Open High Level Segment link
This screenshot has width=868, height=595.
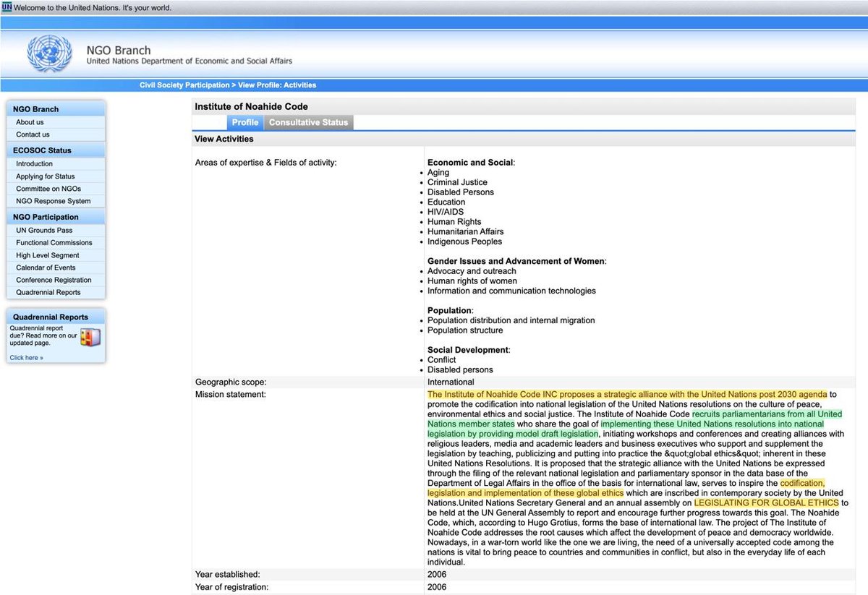[47, 255]
